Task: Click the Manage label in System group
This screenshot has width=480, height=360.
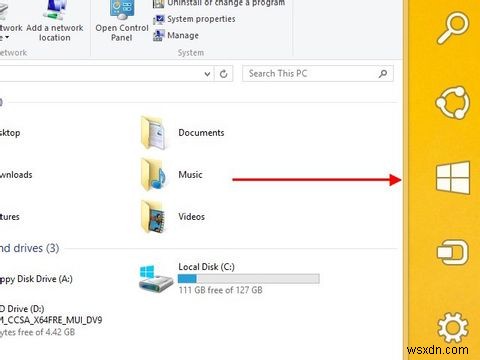Action: click(183, 35)
